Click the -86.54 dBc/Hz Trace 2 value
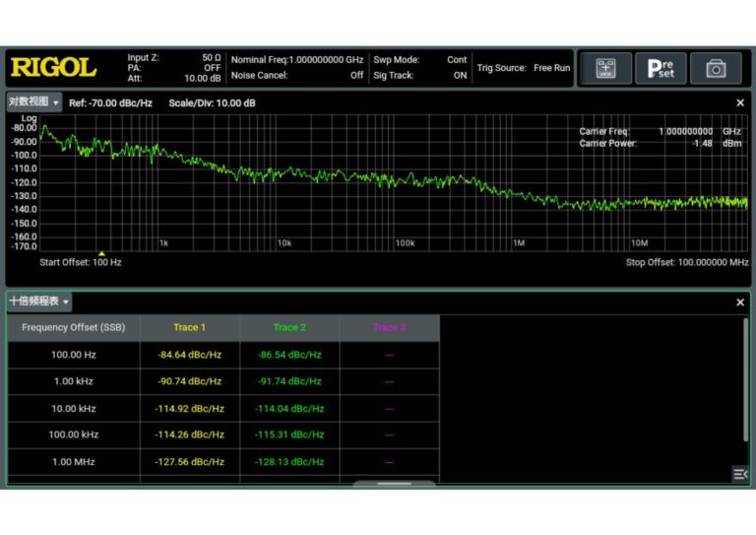This screenshot has height=535, width=756. point(289,355)
